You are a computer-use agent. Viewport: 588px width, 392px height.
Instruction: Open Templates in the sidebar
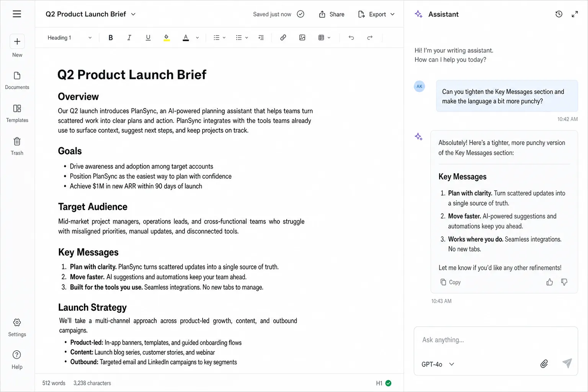17,113
